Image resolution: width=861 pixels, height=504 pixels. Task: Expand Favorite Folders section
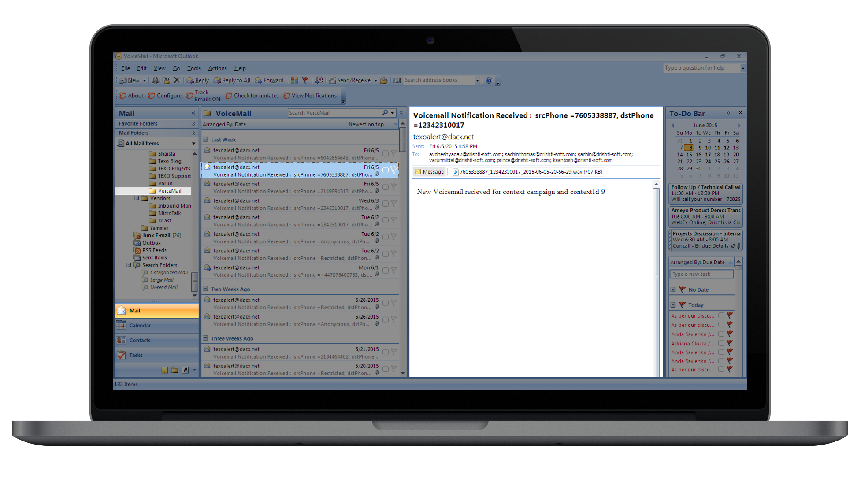click(193, 124)
